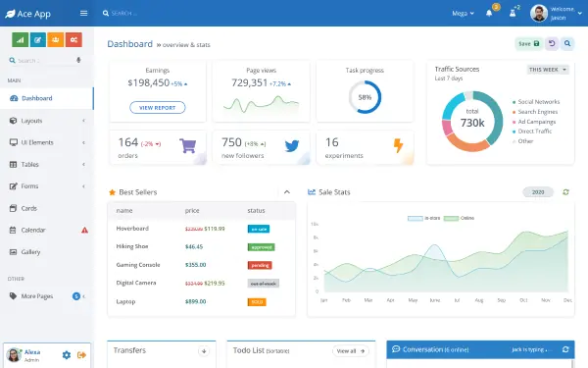Toggle Direct Traffic legend item
This screenshot has width=588, height=368.
pos(532,131)
